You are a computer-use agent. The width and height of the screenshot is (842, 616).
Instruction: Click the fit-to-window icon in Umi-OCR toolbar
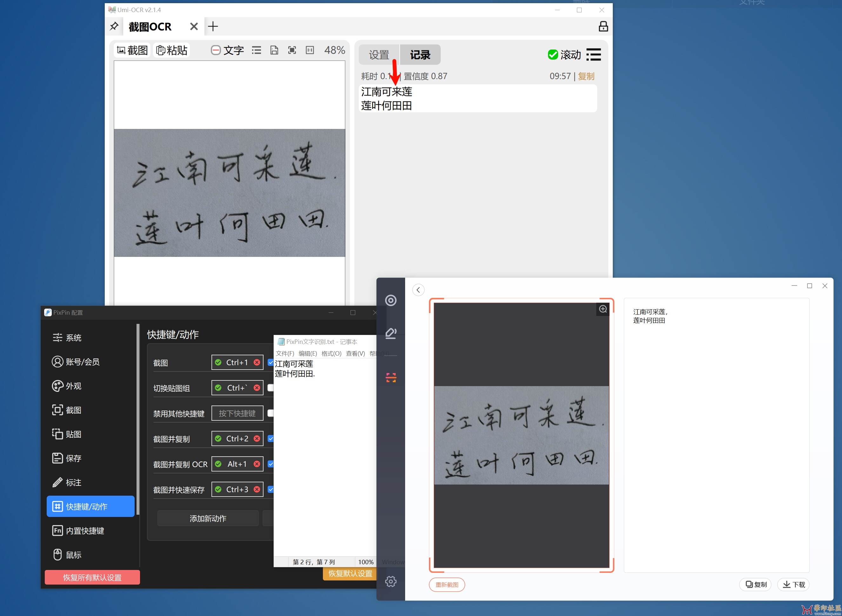pyautogui.click(x=292, y=50)
